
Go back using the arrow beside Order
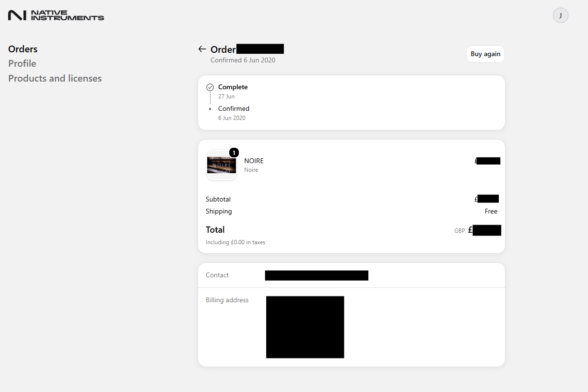click(202, 49)
